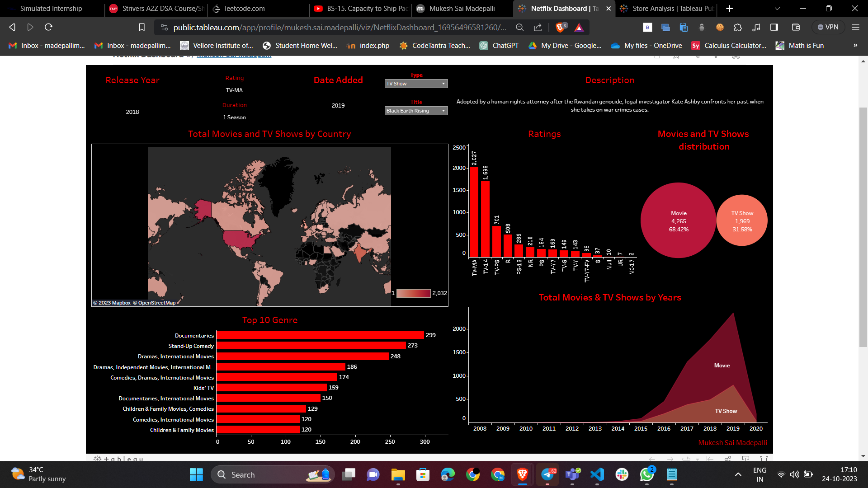Screen dimensions: 868x488
Task: Open File Explorer from the taskbar
Action: tap(398, 474)
